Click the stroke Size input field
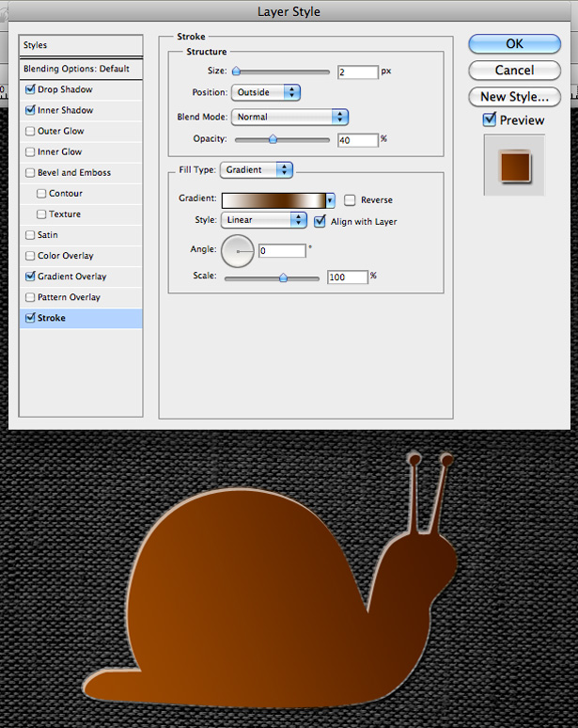 [x=358, y=72]
